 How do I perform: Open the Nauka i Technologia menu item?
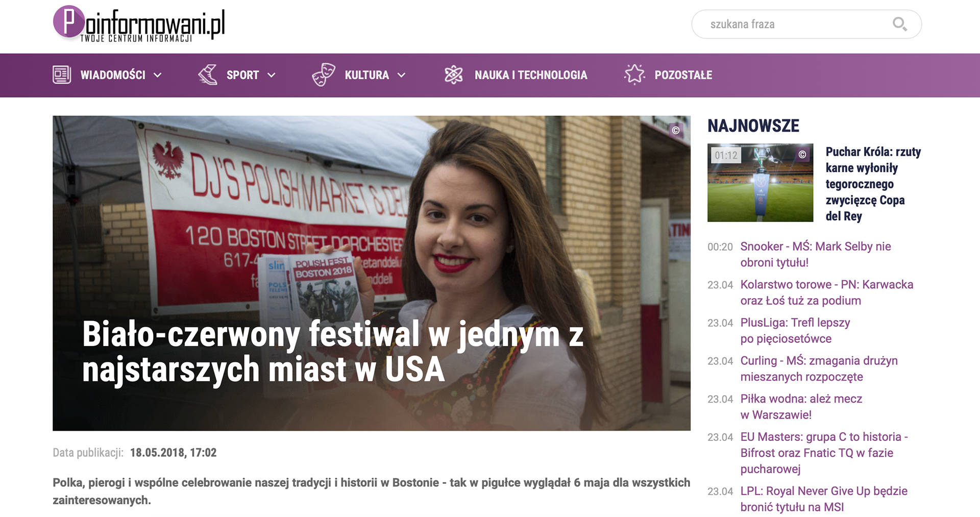tap(531, 75)
